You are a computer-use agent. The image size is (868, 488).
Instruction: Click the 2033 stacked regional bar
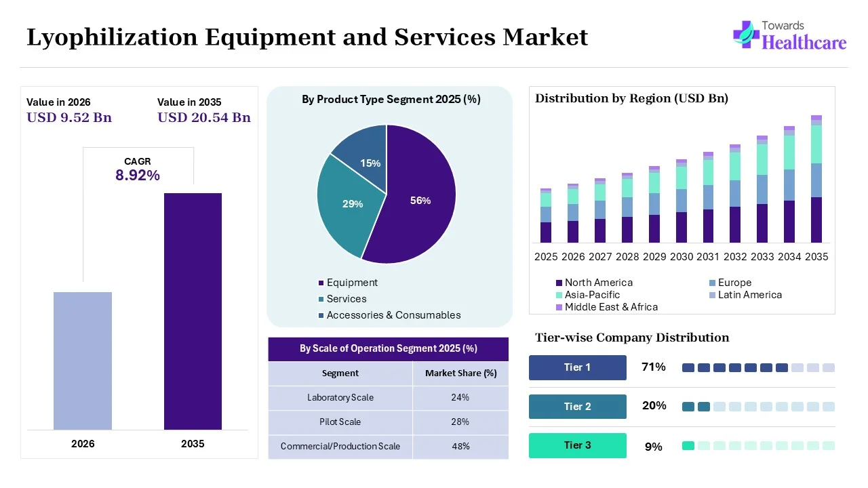762,189
